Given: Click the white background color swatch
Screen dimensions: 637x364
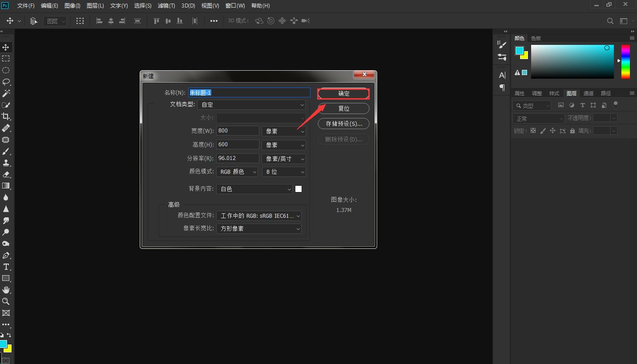Looking at the screenshot, I should pyautogui.click(x=298, y=189).
